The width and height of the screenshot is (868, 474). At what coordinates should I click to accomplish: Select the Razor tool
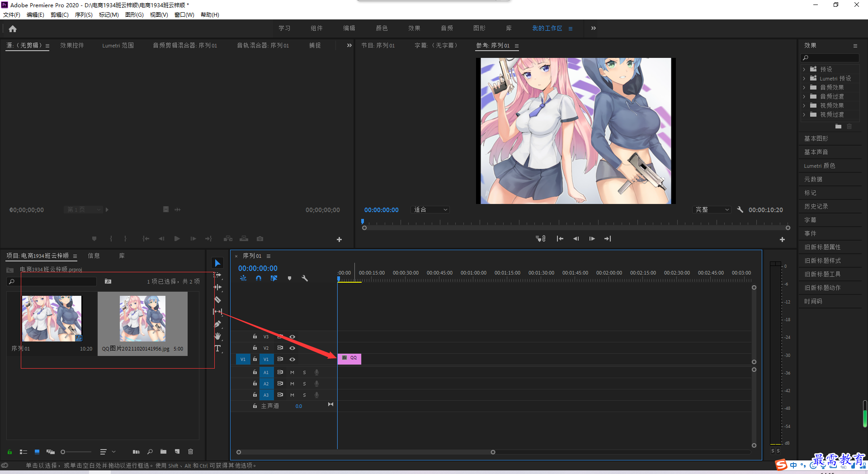point(217,299)
